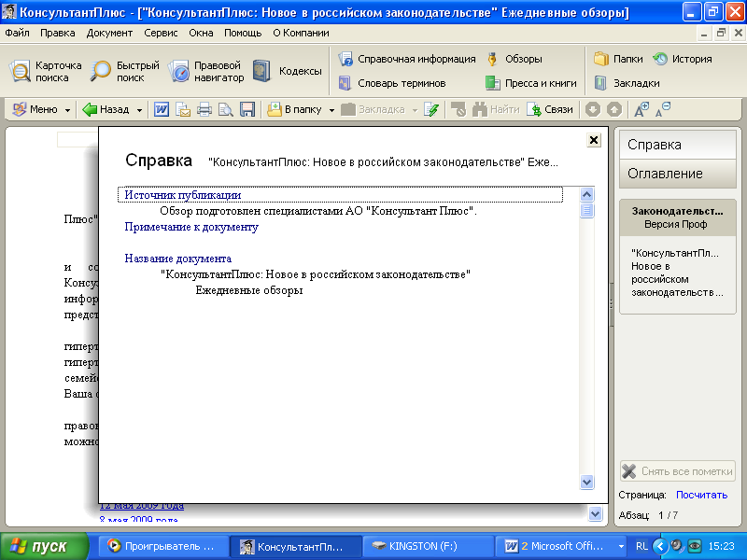This screenshot has width=747, height=560.
Task: Close the Справка popup panel
Action: click(594, 140)
